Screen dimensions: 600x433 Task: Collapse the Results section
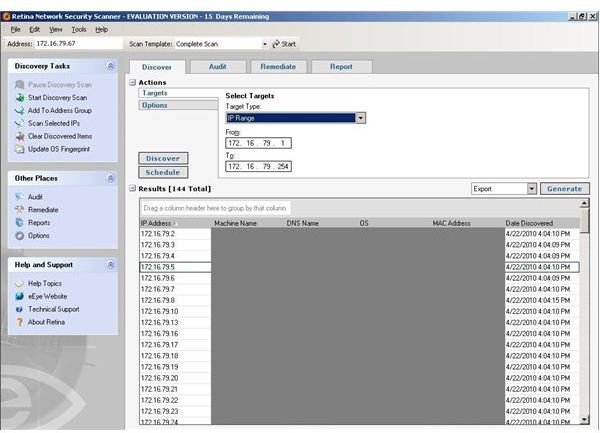[133, 189]
